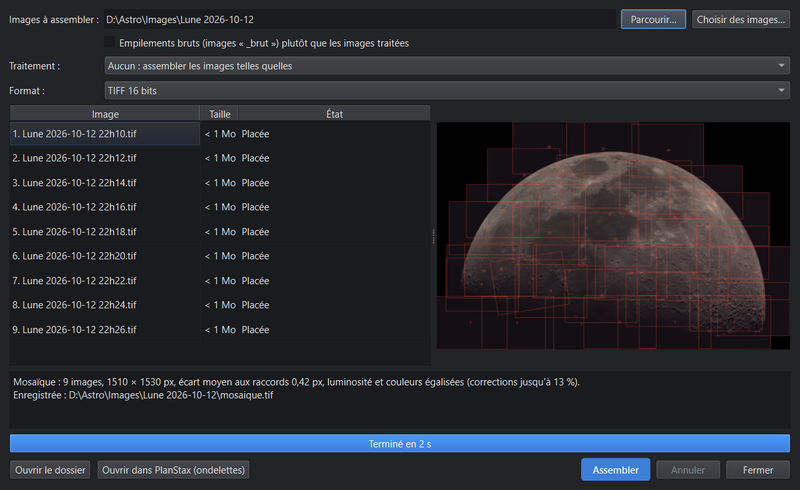The height and width of the screenshot is (490, 800).
Task: Click Ouvrir le dossier button
Action: (x=50, y=470)
